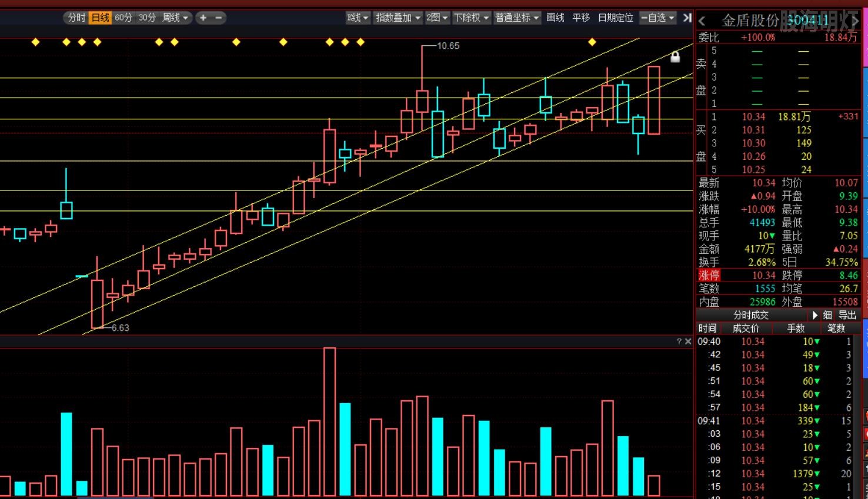Collapse side panel with the arrow icon

[686, 18]
